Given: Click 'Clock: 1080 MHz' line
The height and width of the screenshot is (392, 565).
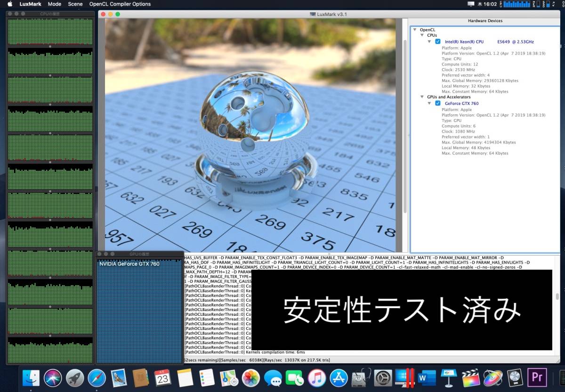Looking at the screenshot, I should point(458,131).
